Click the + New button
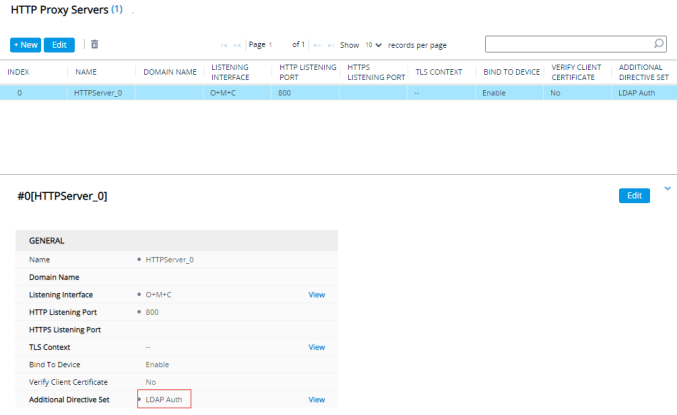677x415 pixels. pos(26,45)
